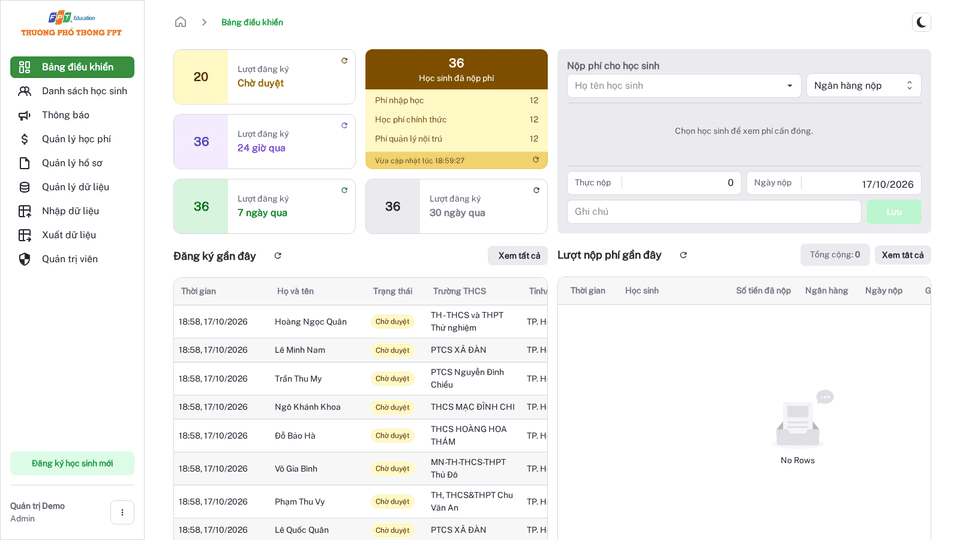The width and height of the screenshot is (960, 540).
Task: Refresh the 30 ngày qua card
Action: tap(536, 190)
